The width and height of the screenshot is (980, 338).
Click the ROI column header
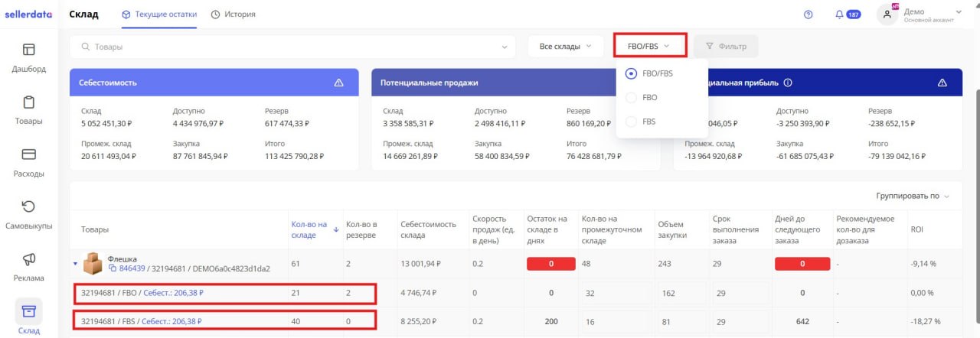tap(916, 229)
